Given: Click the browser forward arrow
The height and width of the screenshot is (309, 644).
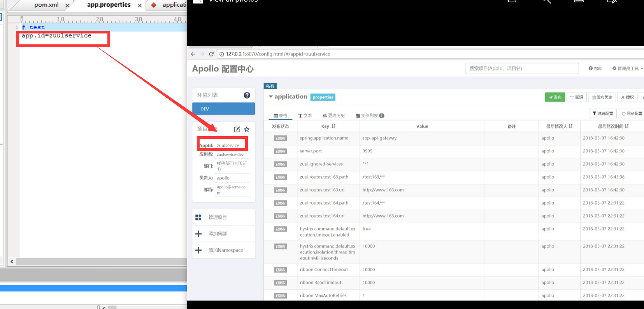Looking at the screenshot, I should [x=202, y=54].
